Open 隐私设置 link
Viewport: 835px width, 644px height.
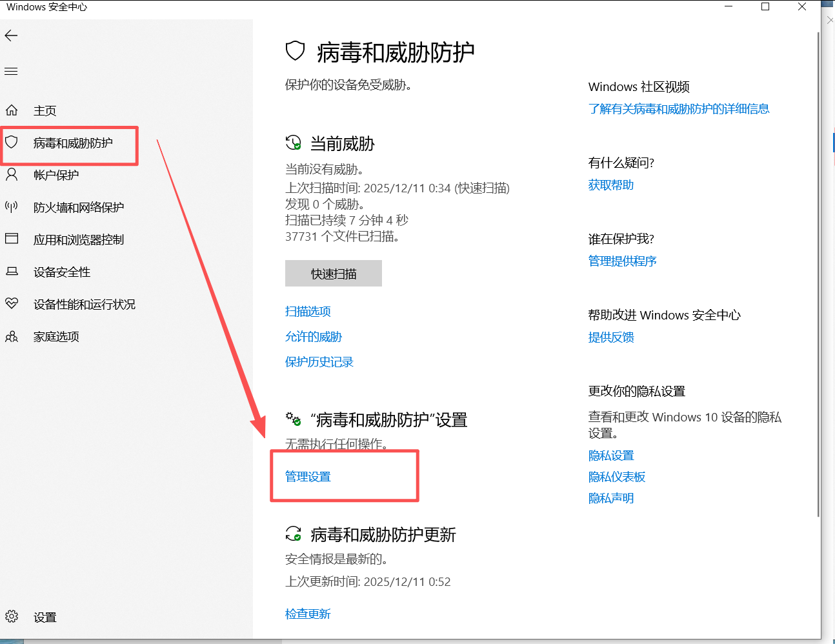pos(611,456)
